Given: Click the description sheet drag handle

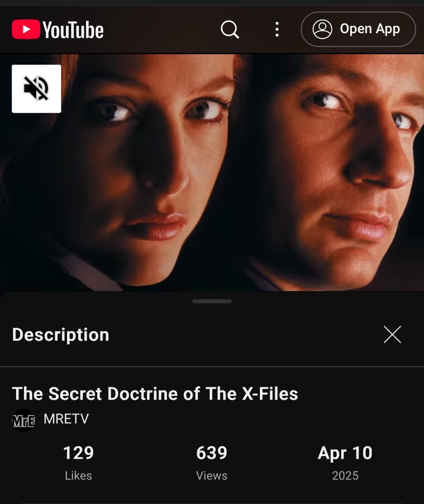Looking at the screenshot, I should tap(212, 301).
